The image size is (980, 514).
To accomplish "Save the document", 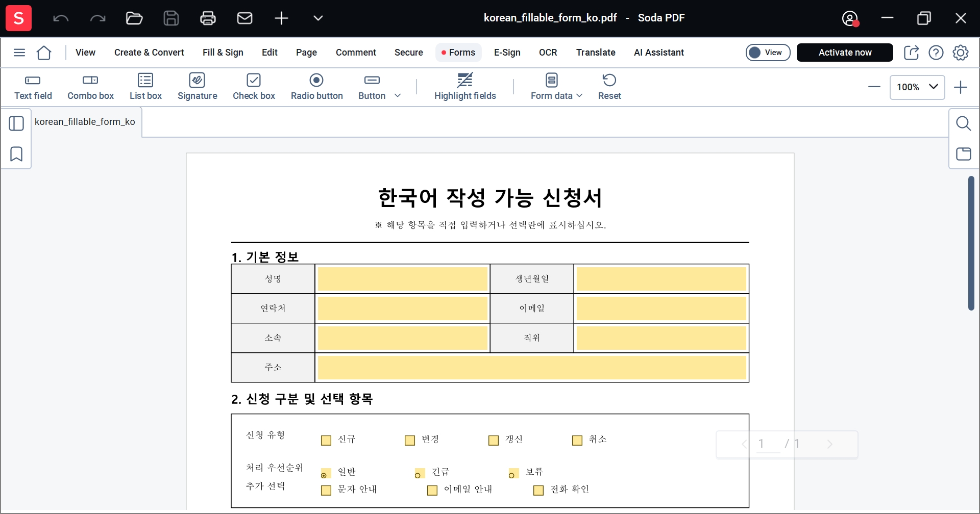I will click(x=171, y=18).
